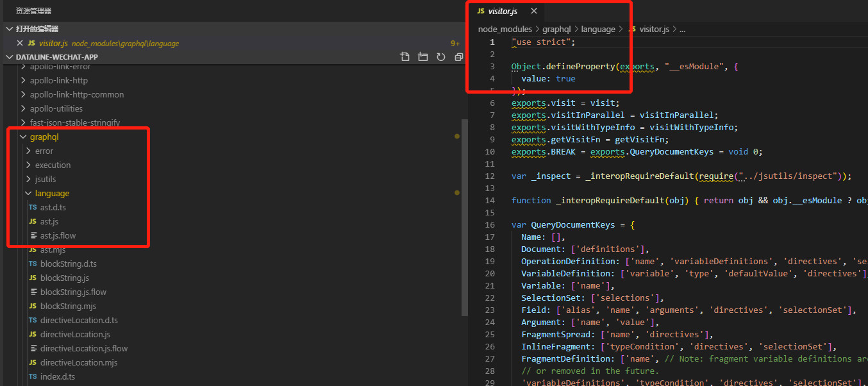Open the ast.js file
Viewport: 868px width, 386px height.
[x=49, y=221]
